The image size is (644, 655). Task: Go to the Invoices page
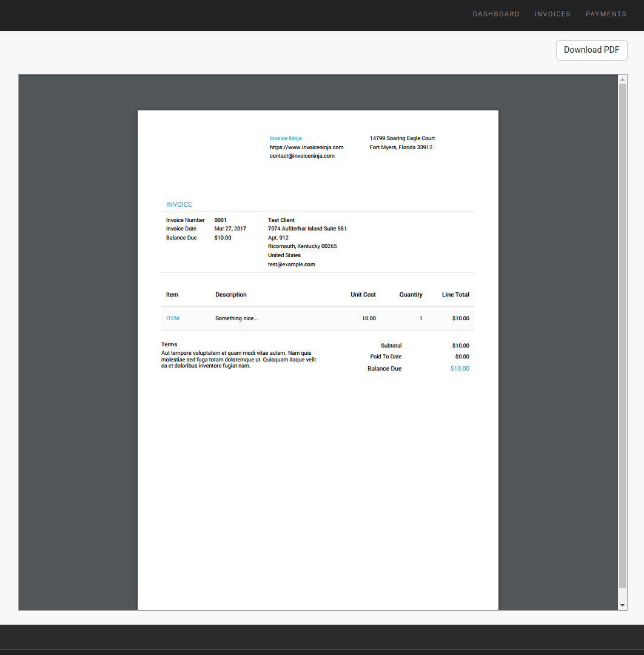552,14
